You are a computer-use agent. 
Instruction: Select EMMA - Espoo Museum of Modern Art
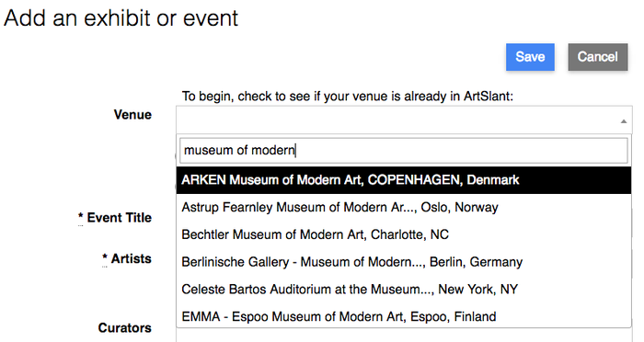404,316
